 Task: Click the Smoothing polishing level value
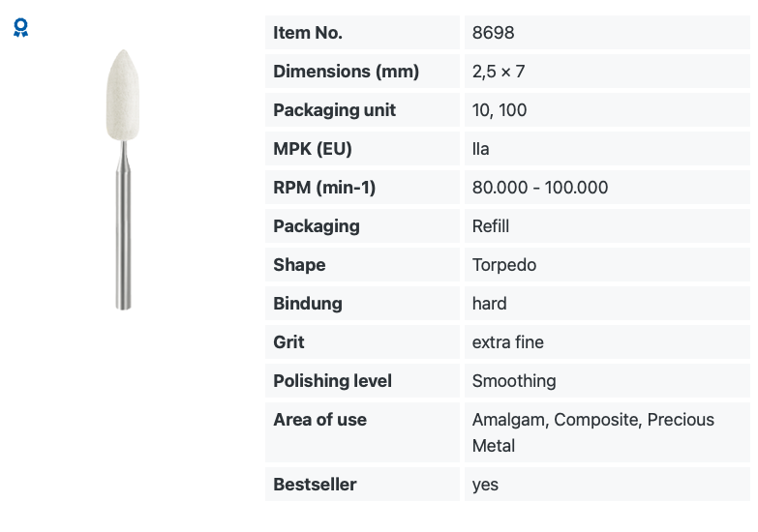[x=514, y=381]
